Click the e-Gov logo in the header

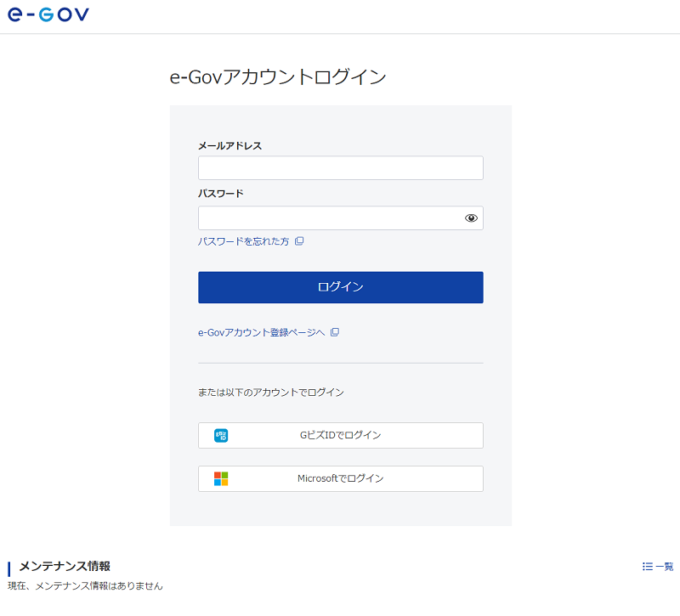pos(48,14)
